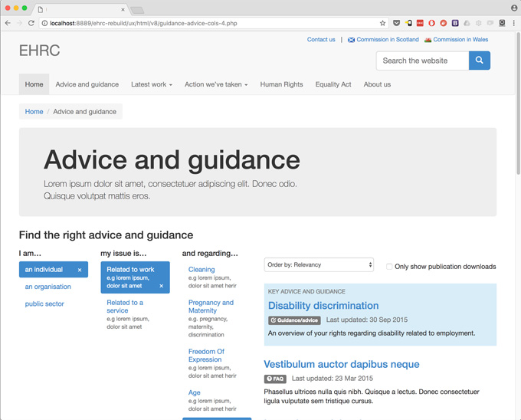The image size is (521, 420).
Task: Choose the Age topic filter
Action: pos(194,392)
